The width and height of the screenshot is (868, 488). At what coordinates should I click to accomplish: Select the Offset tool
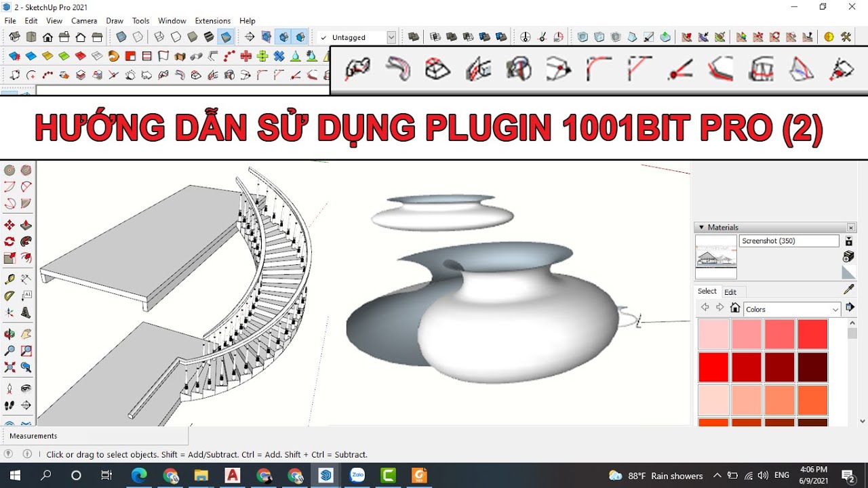pos(26,258)
